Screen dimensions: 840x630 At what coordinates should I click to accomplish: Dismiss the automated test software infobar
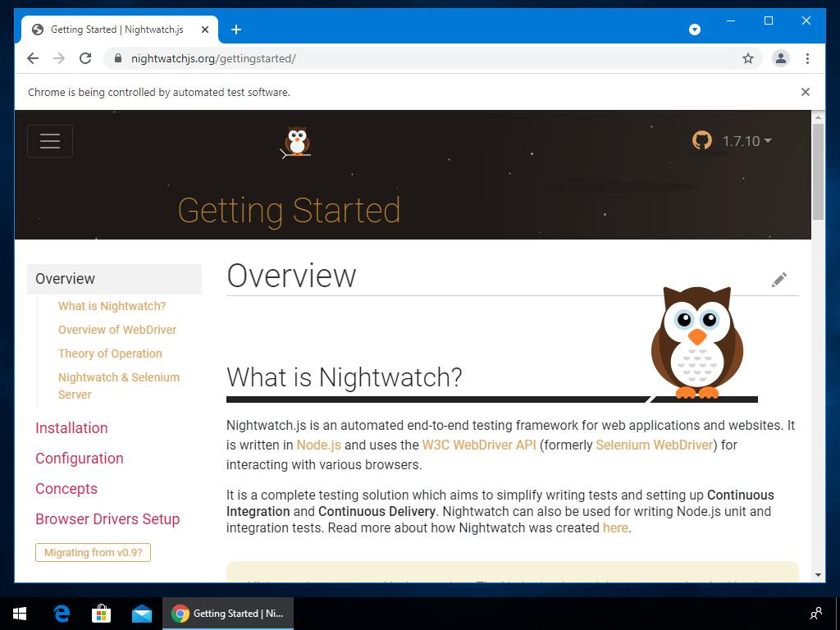click(806, 92)
